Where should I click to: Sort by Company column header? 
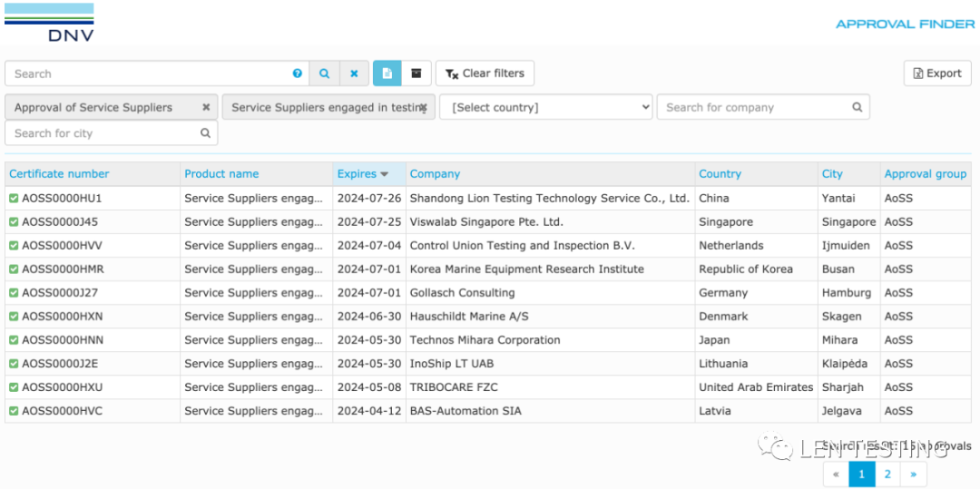pyautogui.click(x=435, y=173)
